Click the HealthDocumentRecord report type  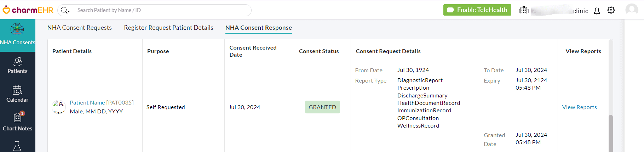coord(429,103)
